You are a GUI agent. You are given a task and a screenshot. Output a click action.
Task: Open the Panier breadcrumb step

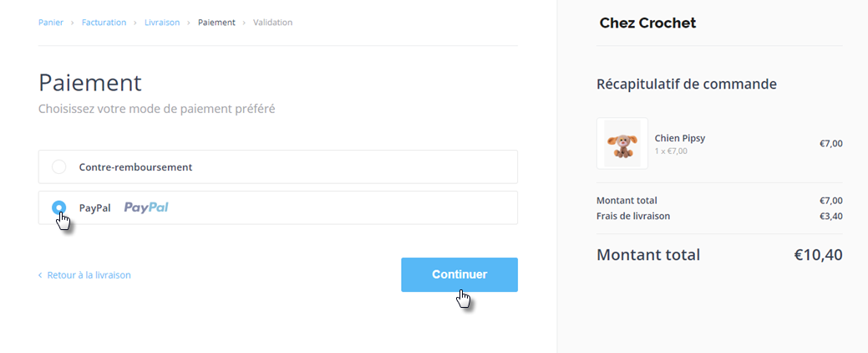51,23
